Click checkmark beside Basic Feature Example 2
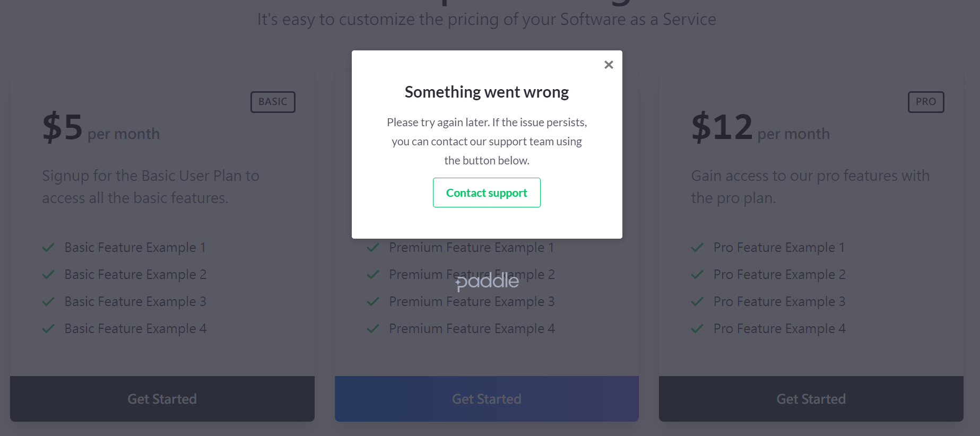Image resolution: width=980 pixels, height=436 pixels. click(x=48, y=275)
